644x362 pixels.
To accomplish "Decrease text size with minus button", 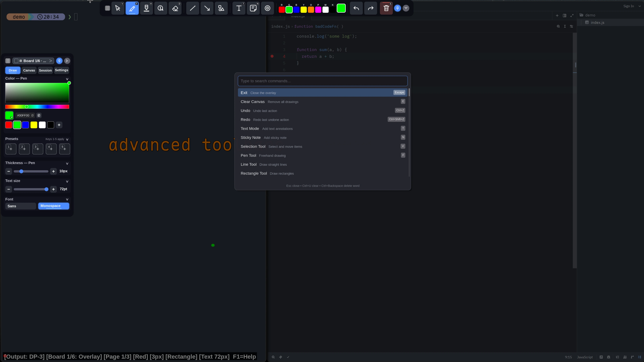I will pos(9,189).
